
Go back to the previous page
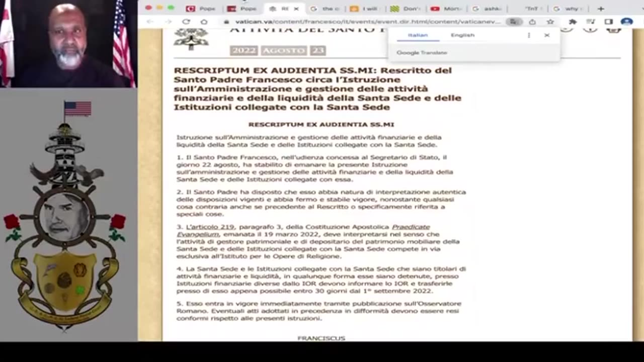pyautogui.click(x=149, y=22)
